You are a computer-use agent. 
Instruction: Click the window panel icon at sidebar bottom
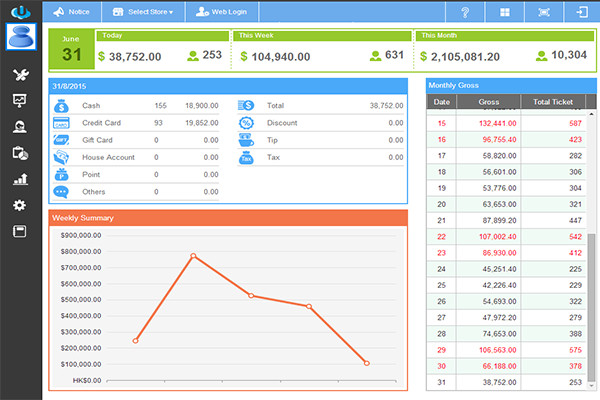click(19, 231)
